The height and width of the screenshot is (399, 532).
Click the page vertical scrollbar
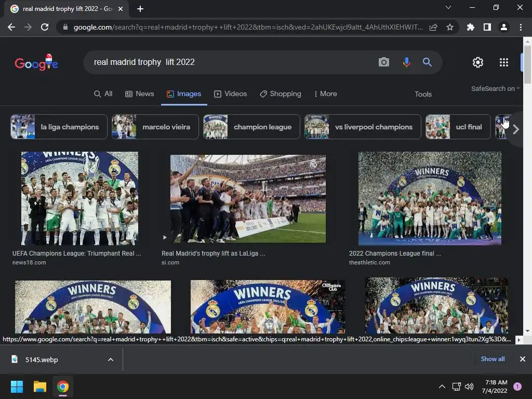coord(527,64)
